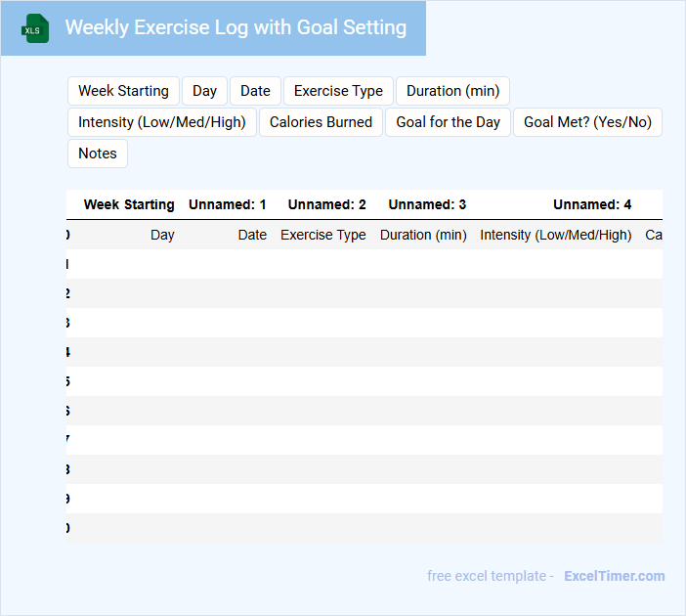Select the Day tag
The height and width of the screenshot is (616, 686).
click(x=204, y=91)
